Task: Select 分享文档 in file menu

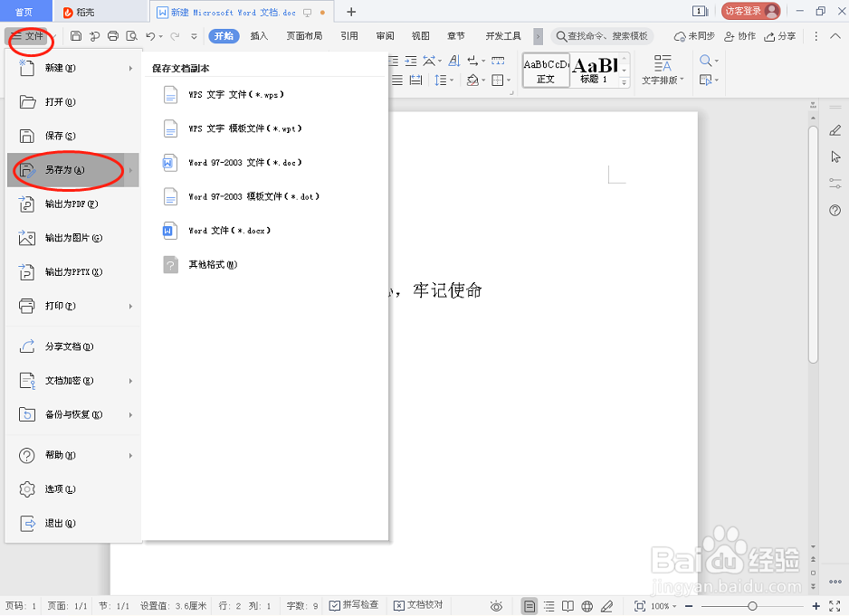Action: [73, 346]
